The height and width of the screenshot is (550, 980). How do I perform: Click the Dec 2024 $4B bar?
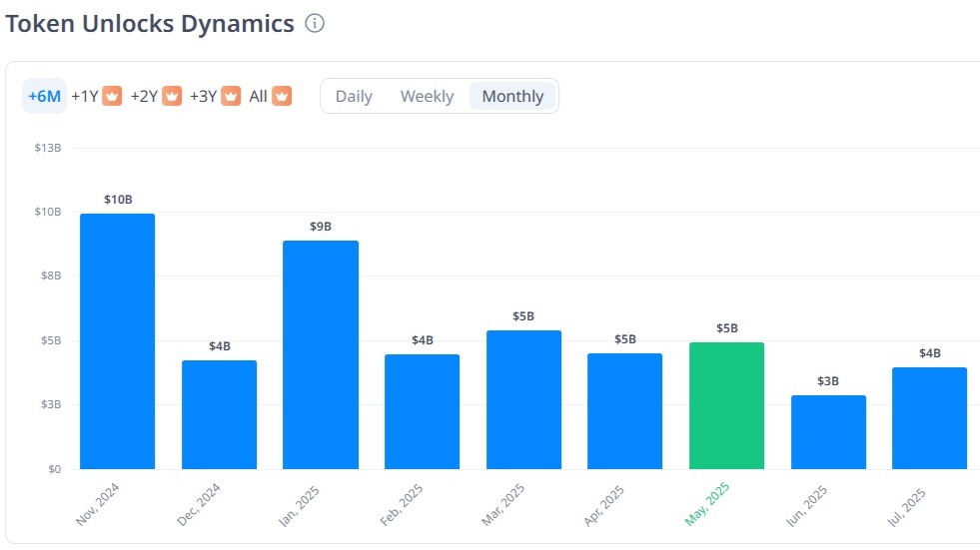coord(219,414)
